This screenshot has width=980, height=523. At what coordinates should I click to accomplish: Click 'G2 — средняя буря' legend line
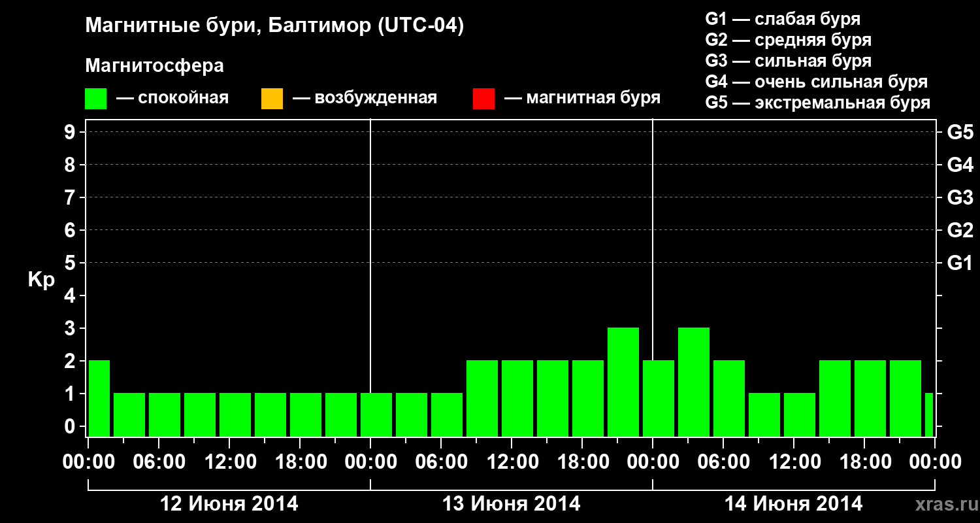pyautogui.click(x=789, y=40)
